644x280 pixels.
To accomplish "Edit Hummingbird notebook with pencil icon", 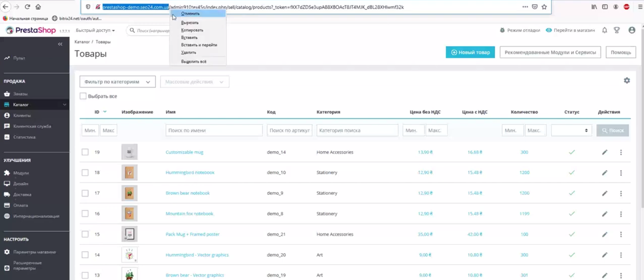I will tap(604, 173).
